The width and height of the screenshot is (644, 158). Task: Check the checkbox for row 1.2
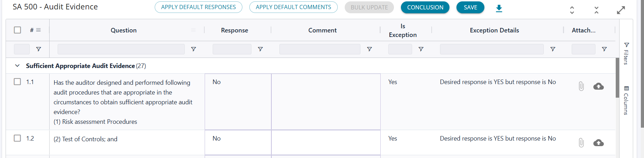[x=17, y=138]
